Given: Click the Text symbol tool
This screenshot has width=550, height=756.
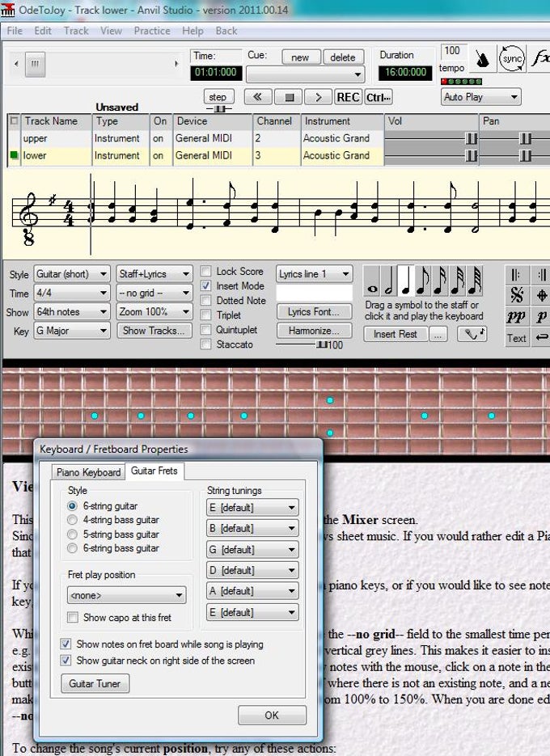Looking at the screenshot, I should (x=516, y=338).
